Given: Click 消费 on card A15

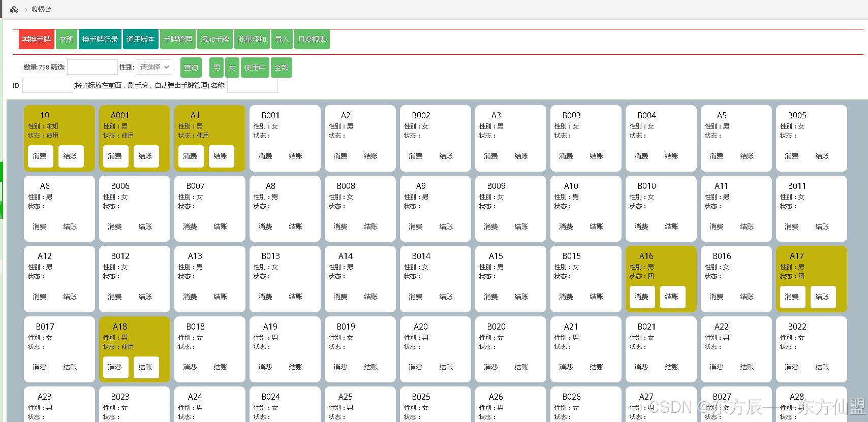Looking at the screenshot, I should [x=491, y=297].
